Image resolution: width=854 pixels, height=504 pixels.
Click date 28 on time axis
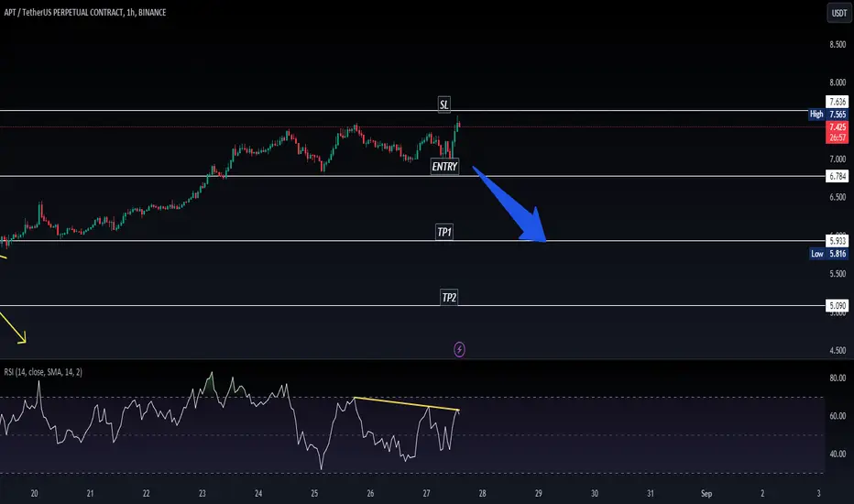pos(482,494)
